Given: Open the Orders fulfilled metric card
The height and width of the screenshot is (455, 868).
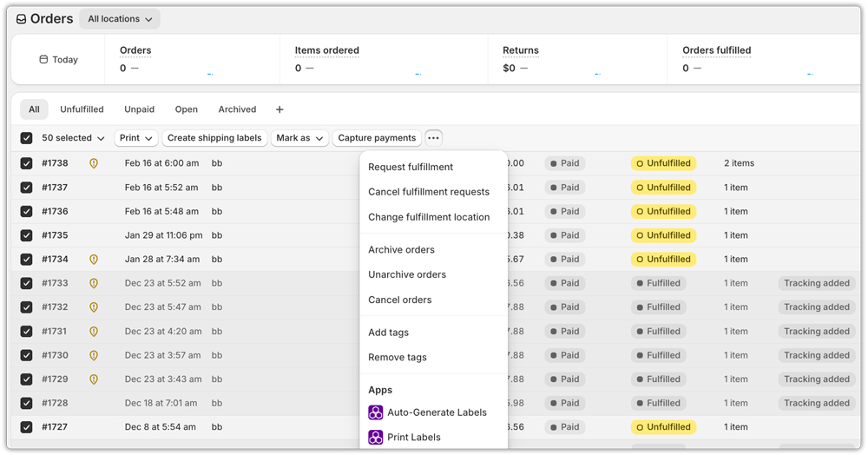Looking at the screenshot, I should (764, 60).
